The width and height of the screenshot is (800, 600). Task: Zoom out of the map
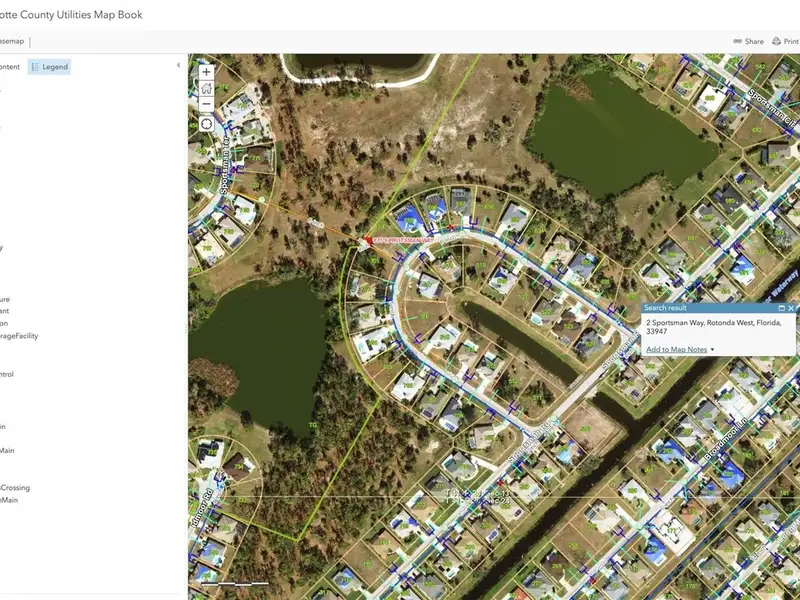click(206, 104)
